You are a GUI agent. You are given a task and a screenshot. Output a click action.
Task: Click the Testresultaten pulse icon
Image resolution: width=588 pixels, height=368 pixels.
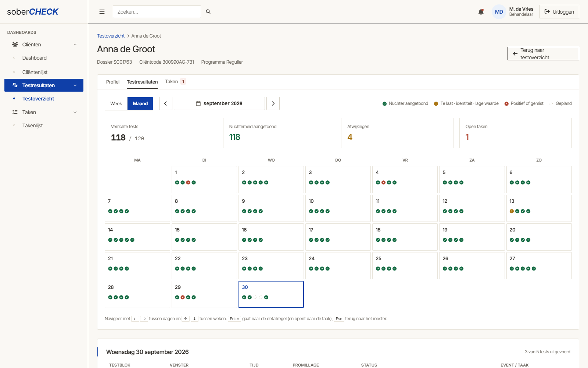(15, 85)
